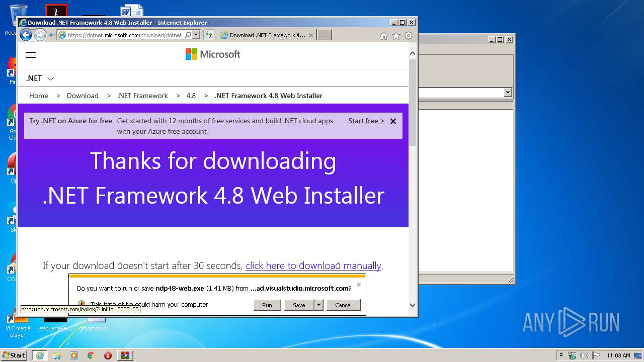The image size is (644, 362).
Task: Click the Start free link in the Azure banner
Action: click(x=366, y=121)
